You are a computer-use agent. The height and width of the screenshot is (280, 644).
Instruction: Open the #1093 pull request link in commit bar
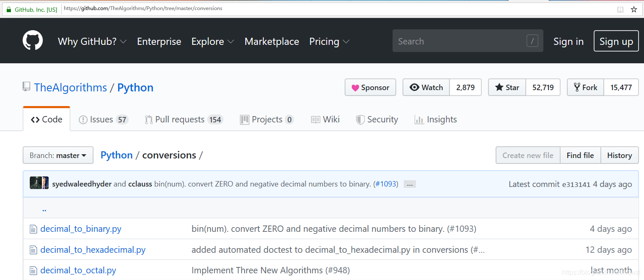click(x=386, y=184)
